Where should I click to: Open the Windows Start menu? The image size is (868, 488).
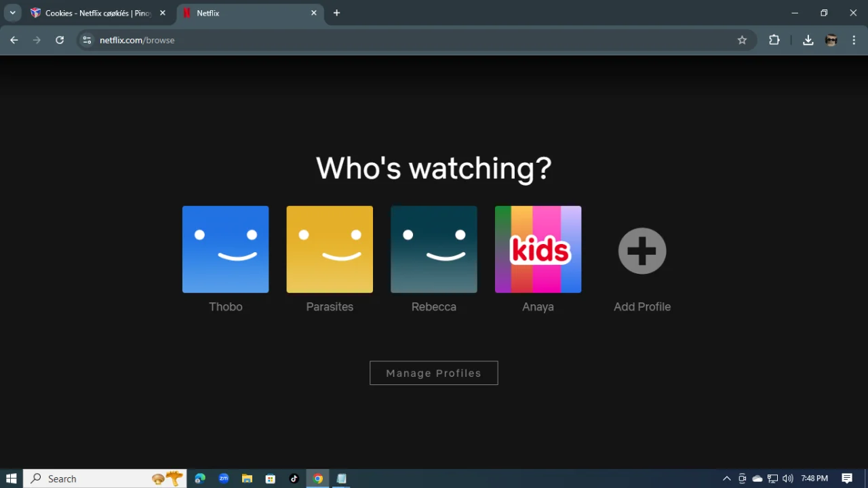point(12,479)
